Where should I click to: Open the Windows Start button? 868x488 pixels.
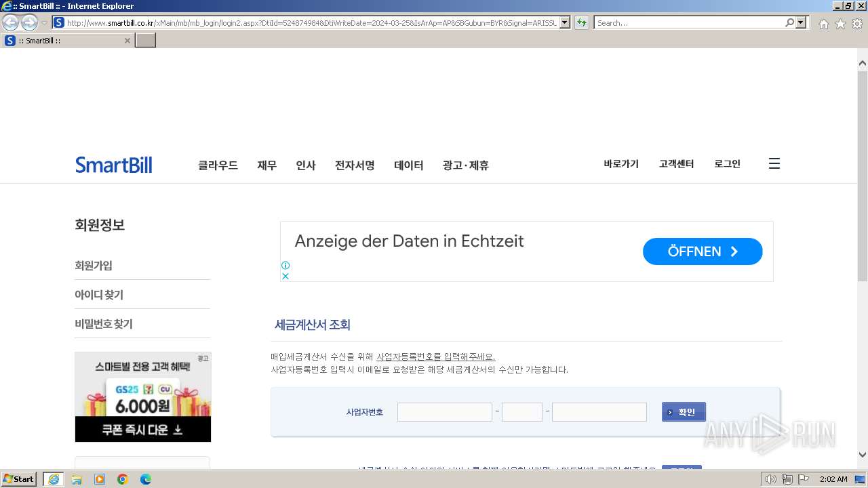click(18, 479)
